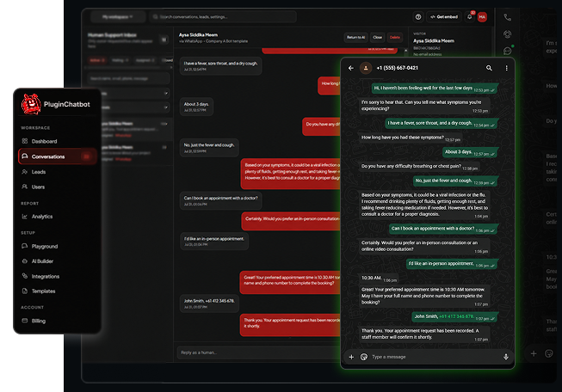Viewport: 562px width, 392px height.
Task: Click the plus icon at far right edge
Action: 534,353
